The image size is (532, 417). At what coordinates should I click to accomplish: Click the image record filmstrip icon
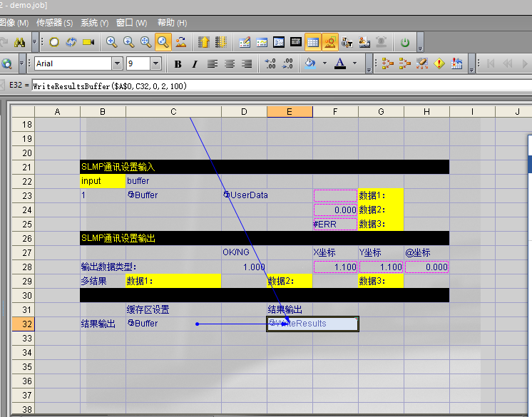364,42
